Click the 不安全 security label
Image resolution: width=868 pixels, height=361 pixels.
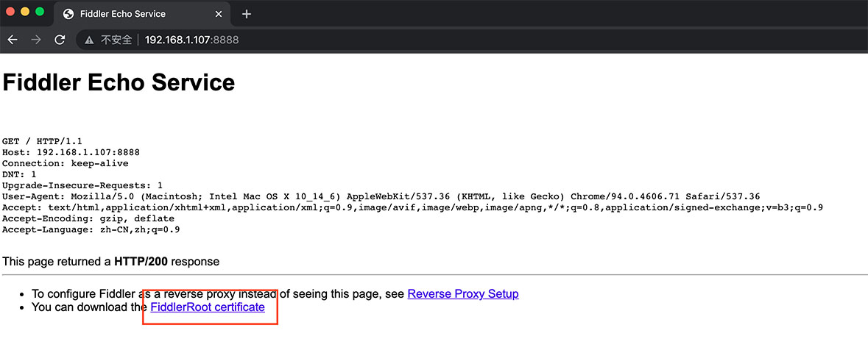(x=116, y=40)
